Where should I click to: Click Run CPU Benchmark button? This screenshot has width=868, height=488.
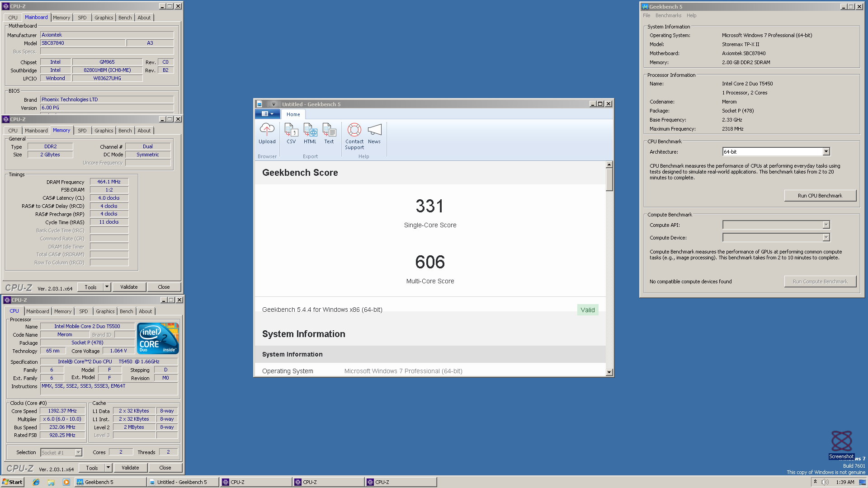click(x=820, y=196)
